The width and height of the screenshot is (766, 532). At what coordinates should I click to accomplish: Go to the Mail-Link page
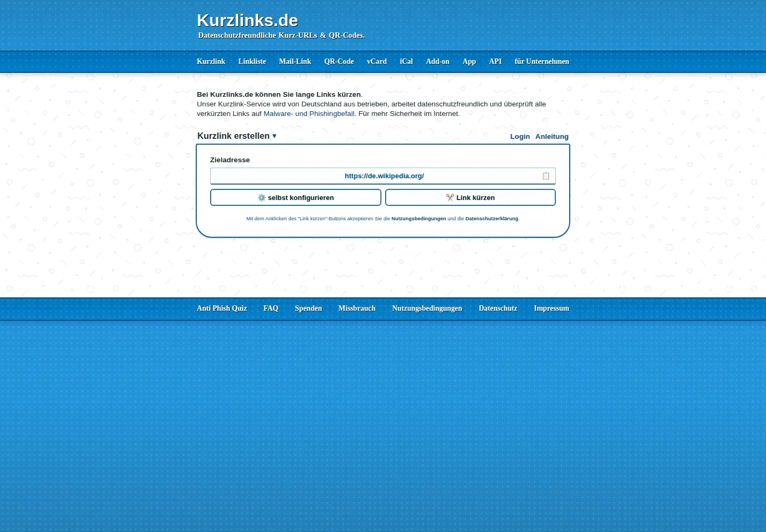[x=295, y=62]
